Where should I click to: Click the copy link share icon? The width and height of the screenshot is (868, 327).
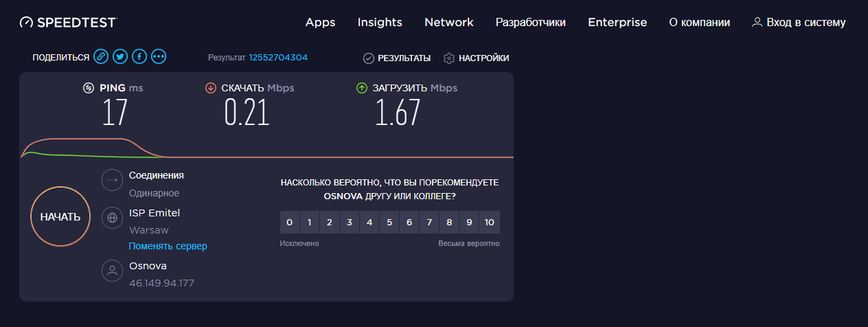point(101,57)
